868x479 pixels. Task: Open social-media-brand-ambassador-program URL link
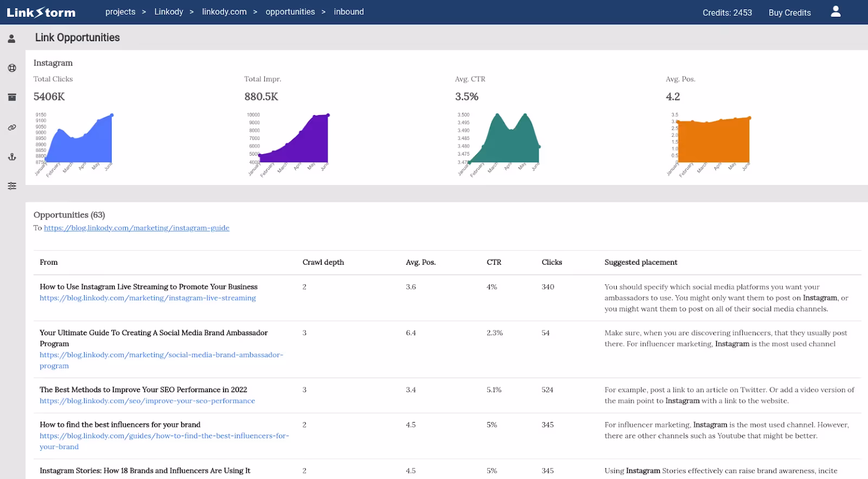coord(161,360)
